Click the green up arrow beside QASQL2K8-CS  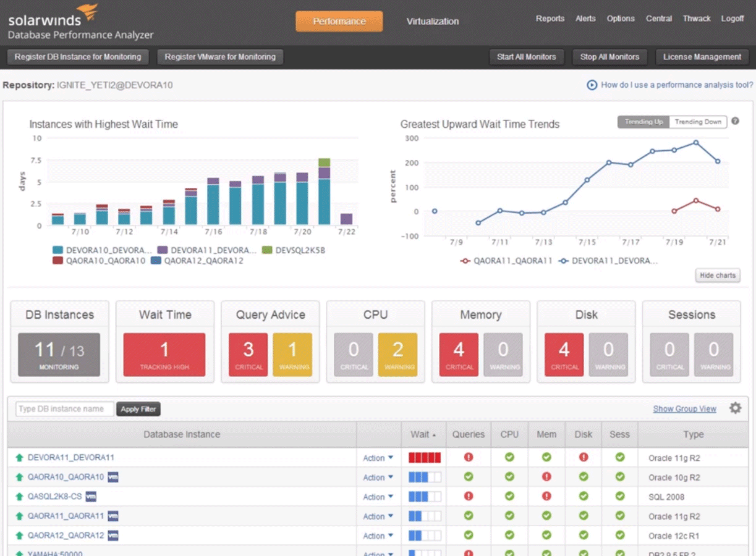[19, 497]
